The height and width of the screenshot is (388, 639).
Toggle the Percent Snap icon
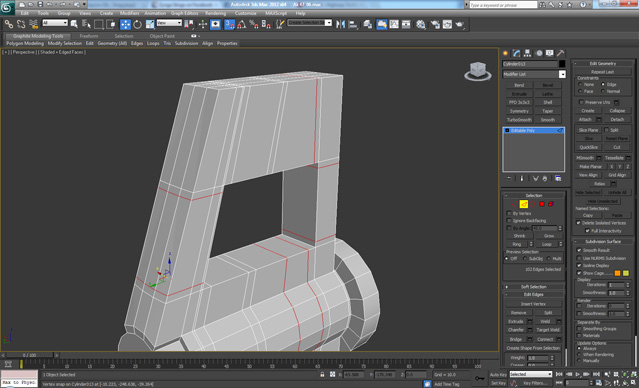pyautogui.click(x=253, y=24)
